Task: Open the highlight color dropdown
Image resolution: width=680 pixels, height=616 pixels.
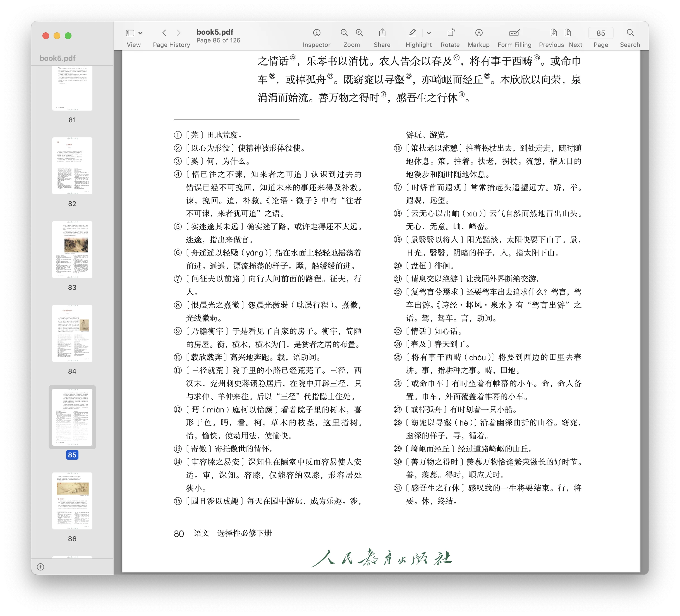Action: (x=429, y=33)
